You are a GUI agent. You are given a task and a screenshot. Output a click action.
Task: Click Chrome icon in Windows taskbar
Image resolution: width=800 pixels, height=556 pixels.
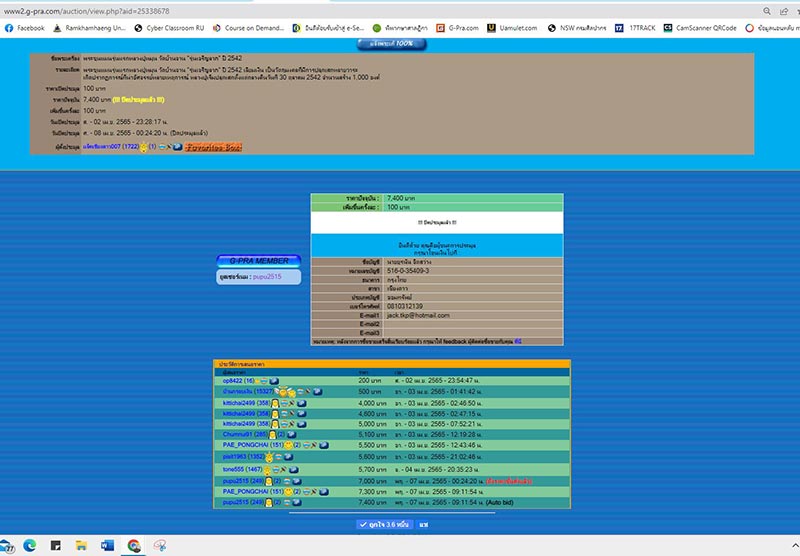point(133,545)
